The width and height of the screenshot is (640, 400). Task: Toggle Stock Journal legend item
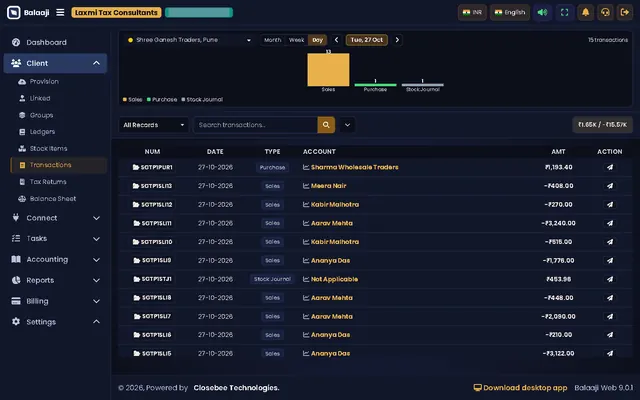click(202, 100)
